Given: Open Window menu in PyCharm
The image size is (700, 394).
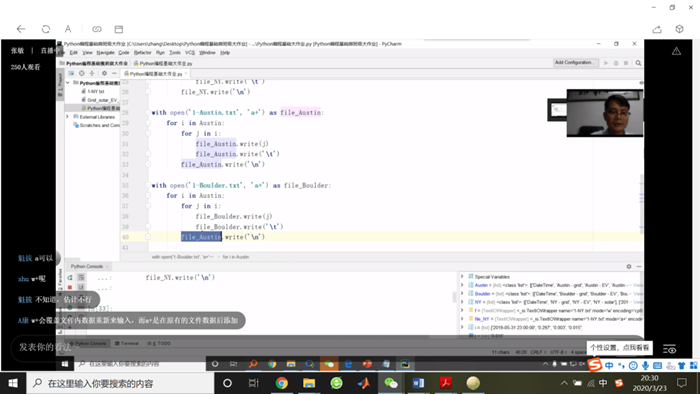Looking at the screenshot, I should [x=207, y=53].
